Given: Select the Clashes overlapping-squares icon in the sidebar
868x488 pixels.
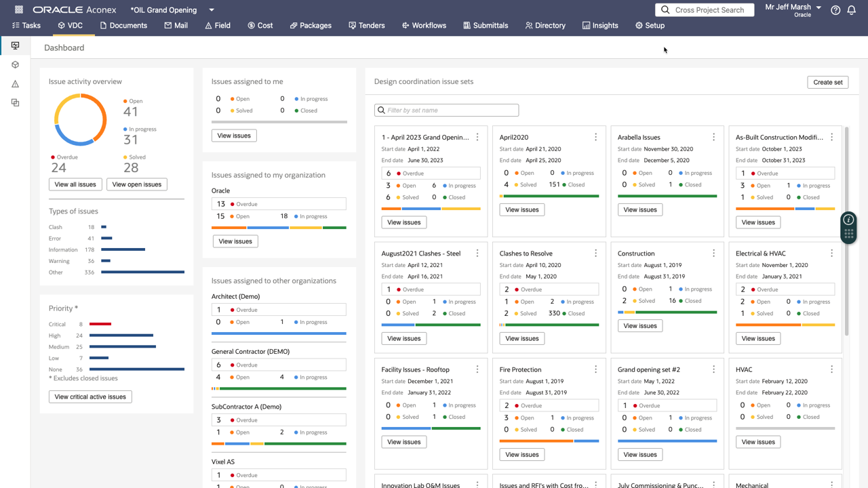Looking at the screenshot, I should tap(14, 102).
